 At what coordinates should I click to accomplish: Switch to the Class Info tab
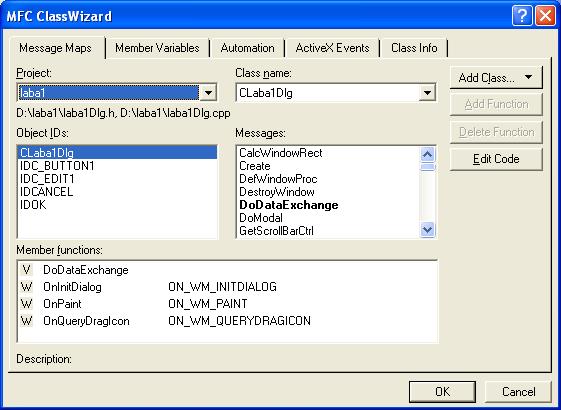414,48
